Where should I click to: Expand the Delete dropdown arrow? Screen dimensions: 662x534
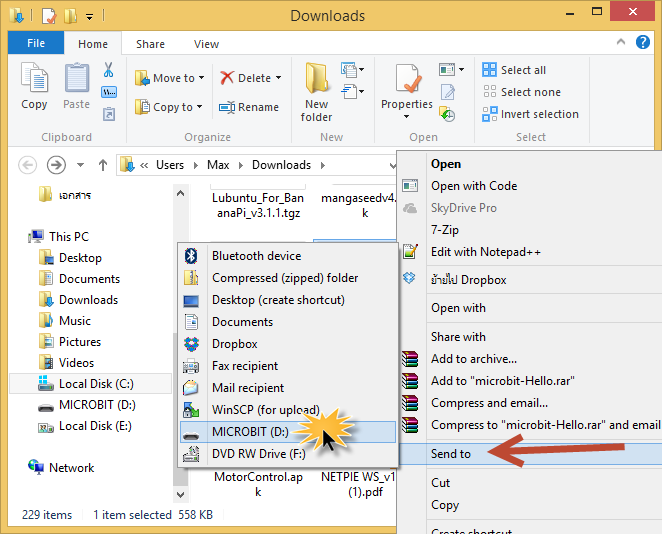(279, 78)
